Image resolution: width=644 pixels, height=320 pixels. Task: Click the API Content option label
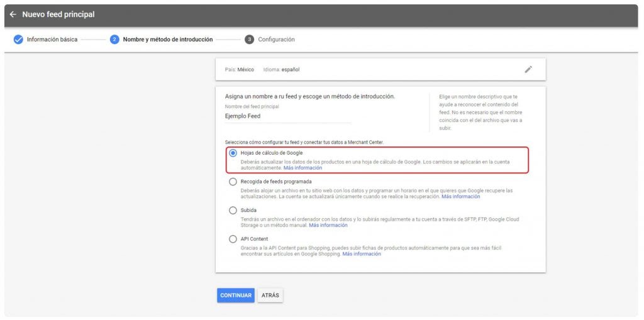(x=254, y=239)
